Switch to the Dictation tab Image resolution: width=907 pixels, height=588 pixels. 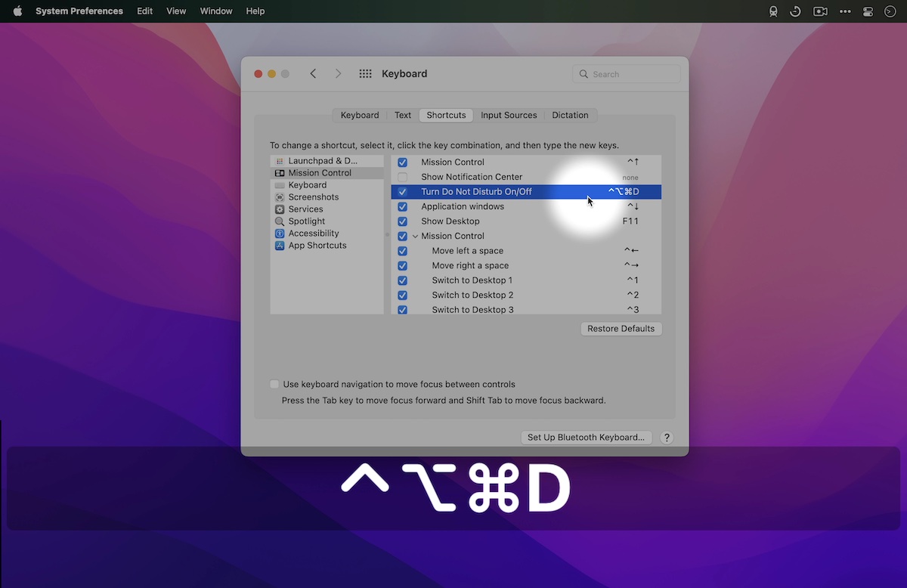(x=570, y=115)
